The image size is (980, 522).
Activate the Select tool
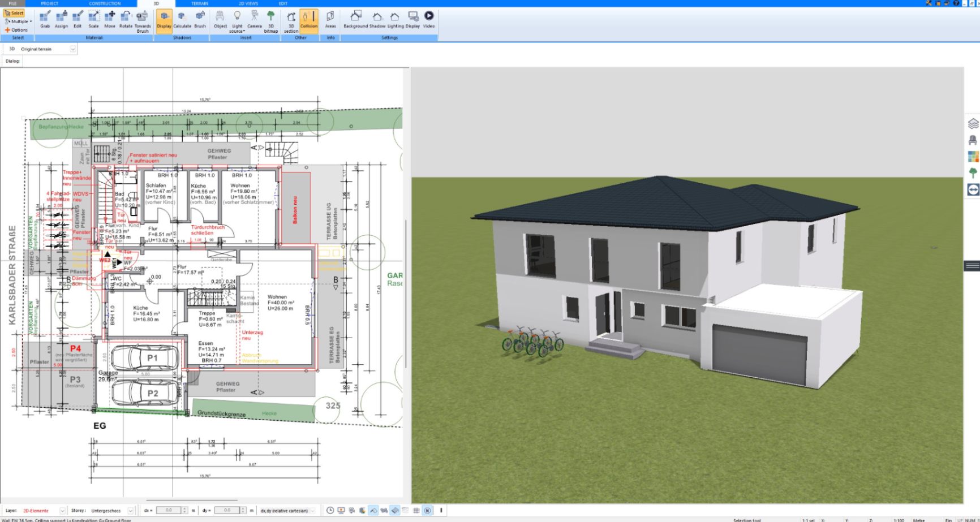[x=14, y=13]
